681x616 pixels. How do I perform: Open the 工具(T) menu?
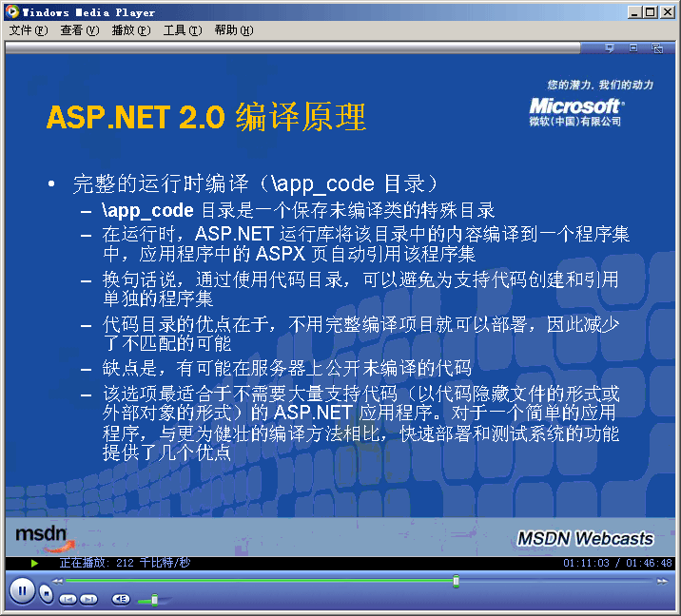point(183,30)
